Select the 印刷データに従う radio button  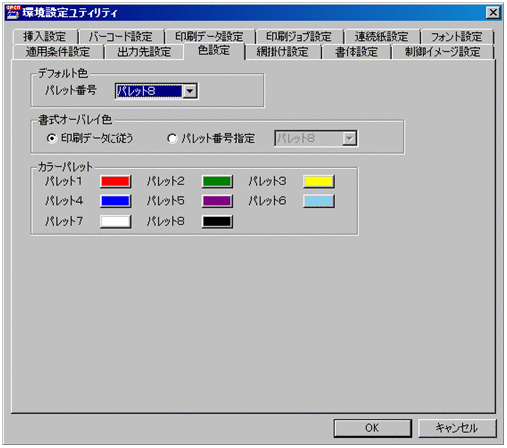click(x=52, y=138)
